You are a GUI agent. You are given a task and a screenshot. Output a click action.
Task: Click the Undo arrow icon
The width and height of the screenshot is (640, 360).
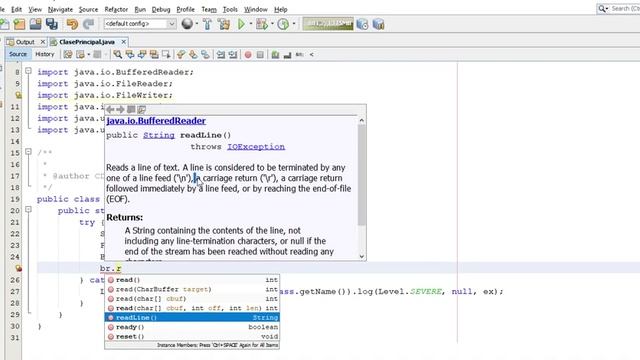72,24
